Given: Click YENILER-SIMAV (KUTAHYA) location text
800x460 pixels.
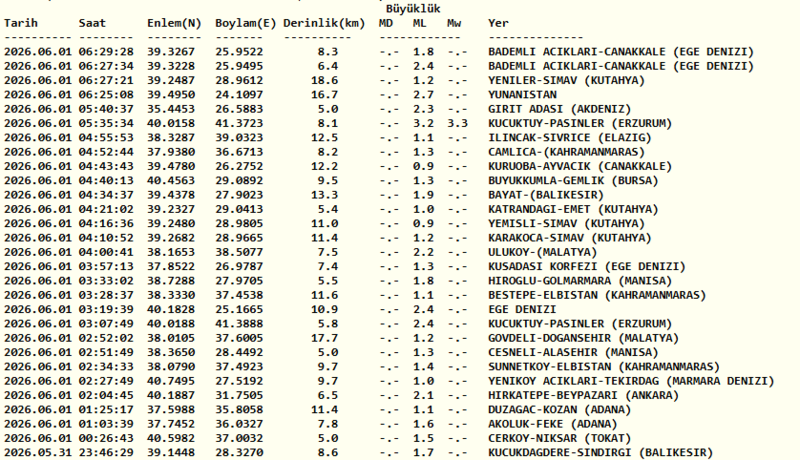Looking at the screenshot, I should (566, 81).
